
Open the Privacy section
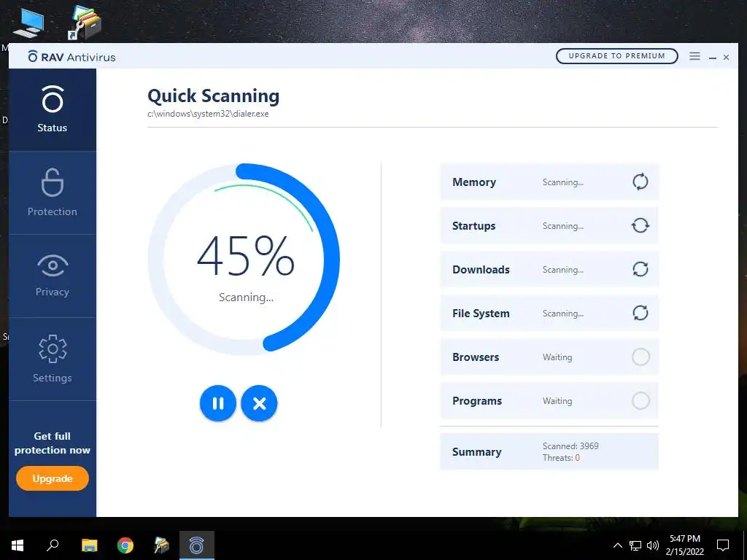coord(53,276)
